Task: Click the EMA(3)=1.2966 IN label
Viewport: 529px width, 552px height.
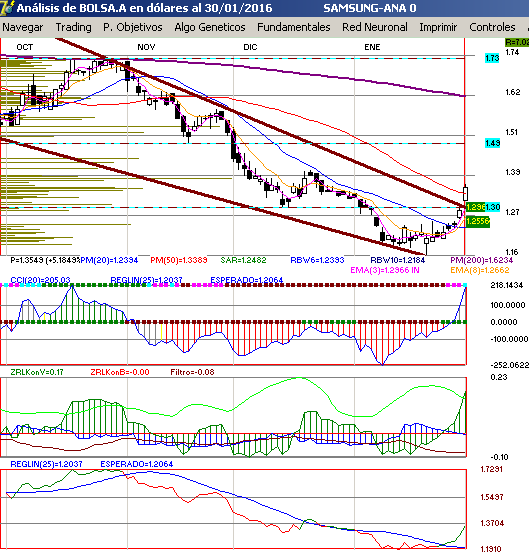Action: coord(385,270)
